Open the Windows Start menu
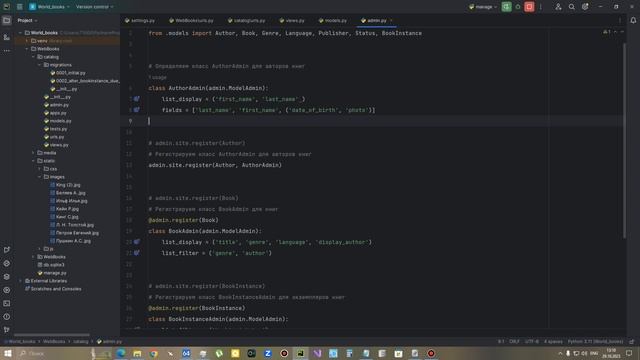640x360 pixels. tap(7, 353)
